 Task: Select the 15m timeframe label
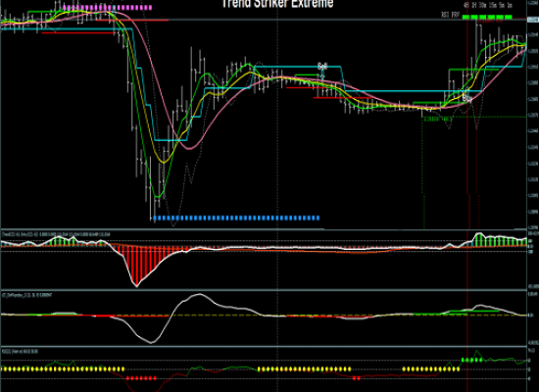tap(493, 5)
